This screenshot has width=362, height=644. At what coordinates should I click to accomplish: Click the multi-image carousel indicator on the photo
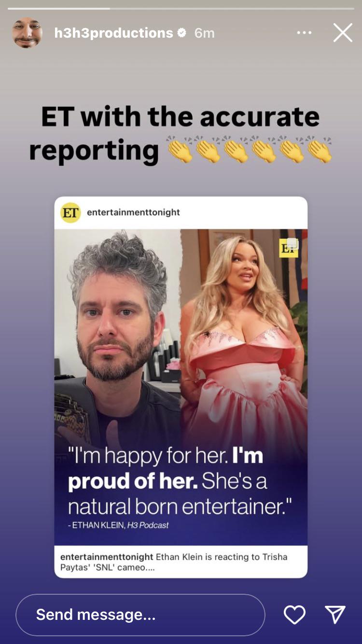pos(292,244)
